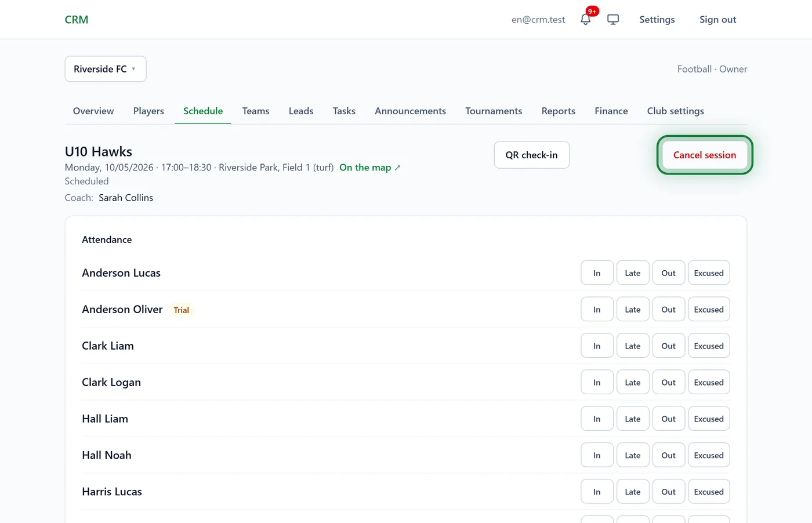Screen dimensions: 812x523
Task: Click the en@crm.test account email
Action: (x=538, y=19)
